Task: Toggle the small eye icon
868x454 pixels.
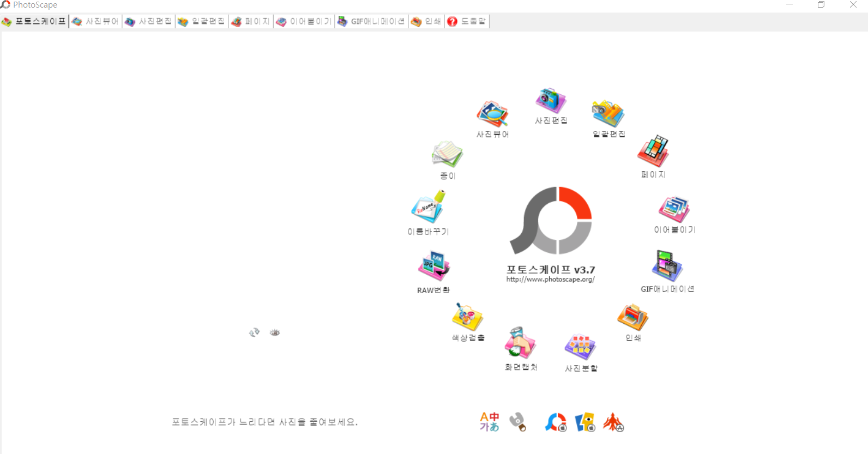Action: (275, 332)
